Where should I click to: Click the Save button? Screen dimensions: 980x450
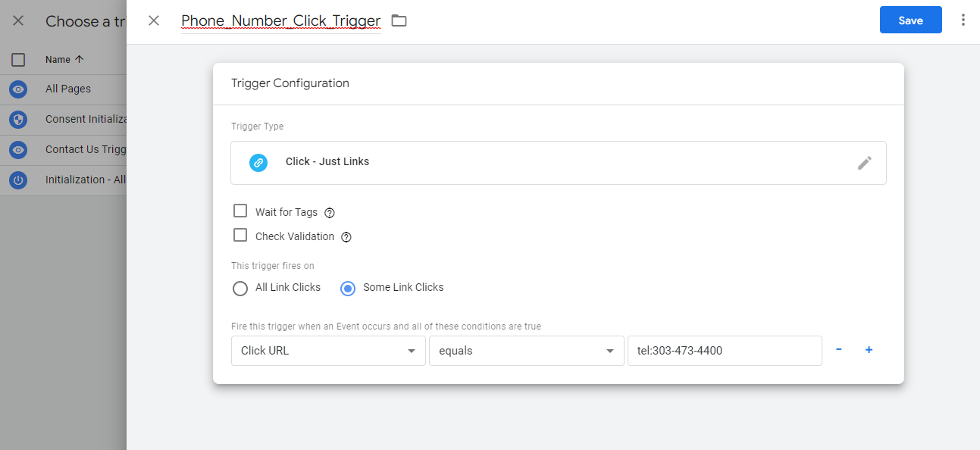(x=910, y=20)
